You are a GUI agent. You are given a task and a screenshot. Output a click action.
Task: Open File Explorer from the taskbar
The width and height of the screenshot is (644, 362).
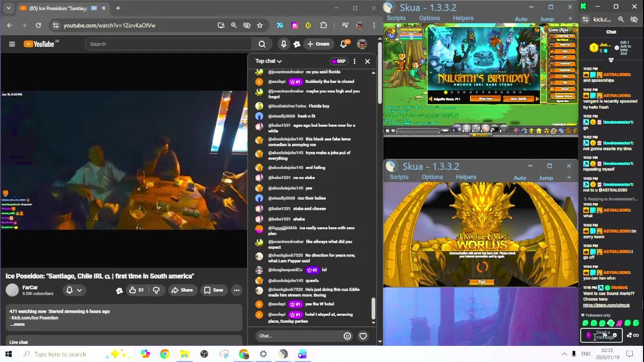point(184,354)
